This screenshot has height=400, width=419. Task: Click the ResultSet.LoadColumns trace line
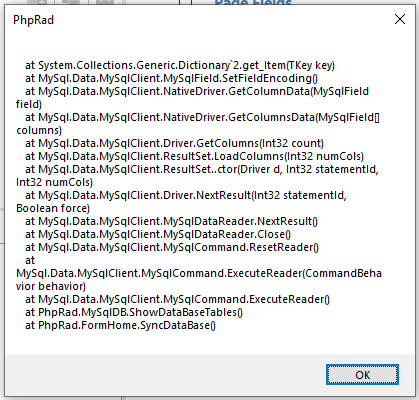[194, 156]
